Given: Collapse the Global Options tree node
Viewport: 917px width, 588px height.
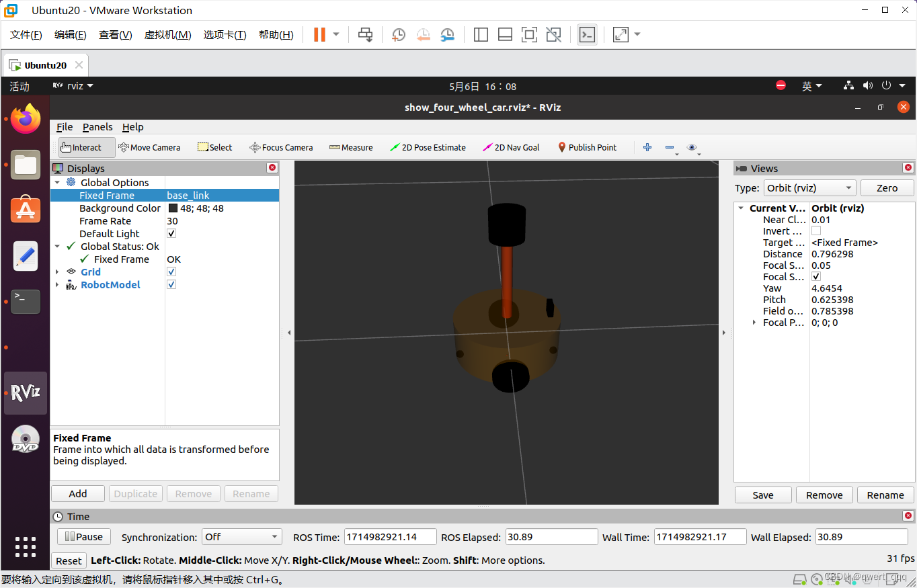Looking at the screenshot, I should click(57, 182).
